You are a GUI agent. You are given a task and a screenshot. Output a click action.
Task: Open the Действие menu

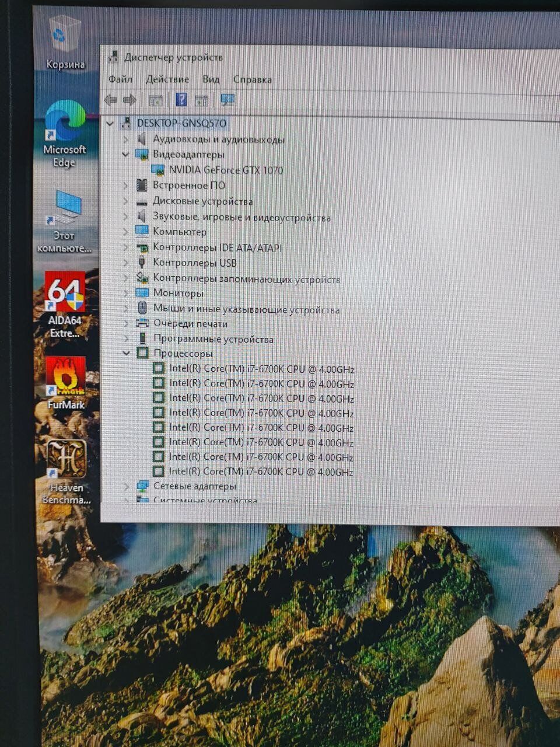(x=167, y=79)
